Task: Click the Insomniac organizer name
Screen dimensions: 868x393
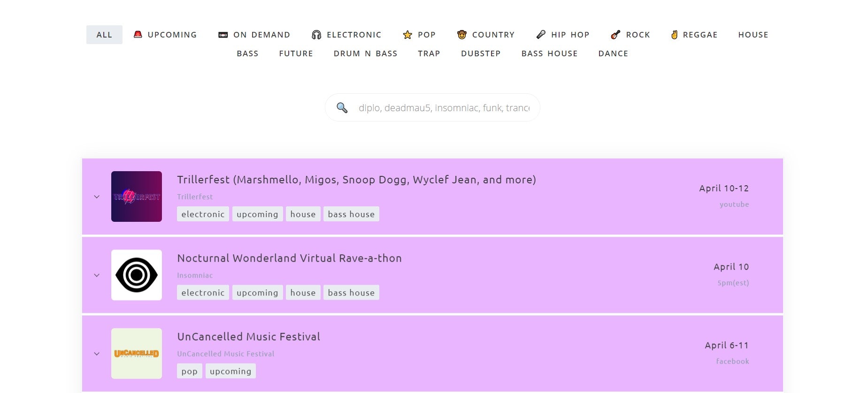Action: point(195,275)
